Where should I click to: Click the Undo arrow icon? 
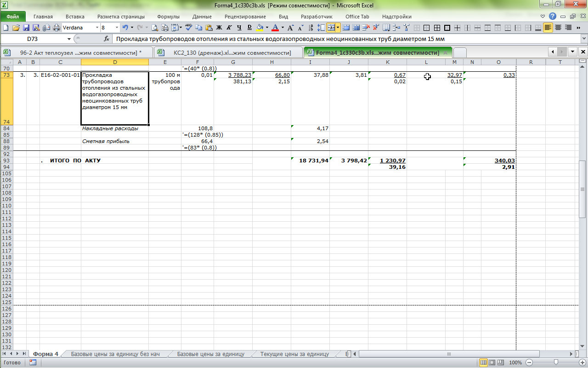tap(125, 28)
